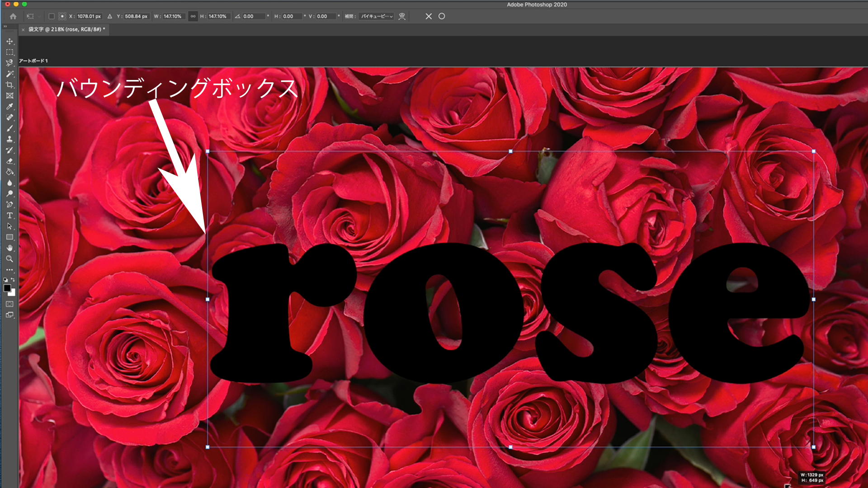
Task: Select the Crop tool
Action: click(x=9, y=84)
